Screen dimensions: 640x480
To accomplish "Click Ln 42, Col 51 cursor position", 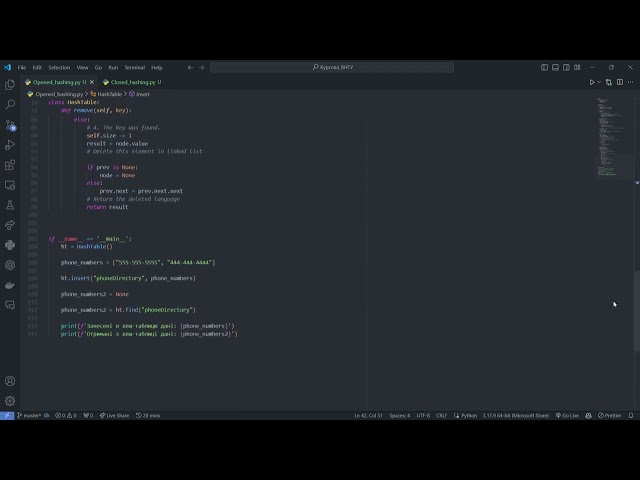I will (x=368, y=416).
